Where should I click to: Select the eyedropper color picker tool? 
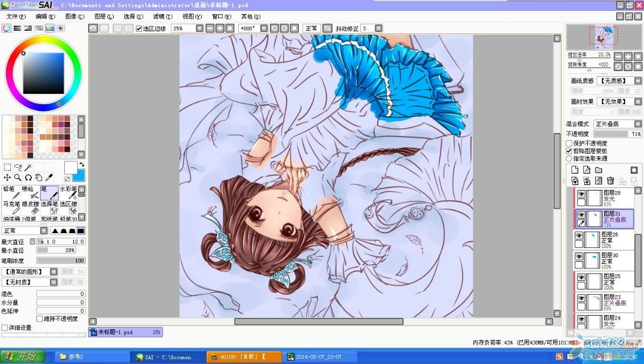click(x=49, y=177)
